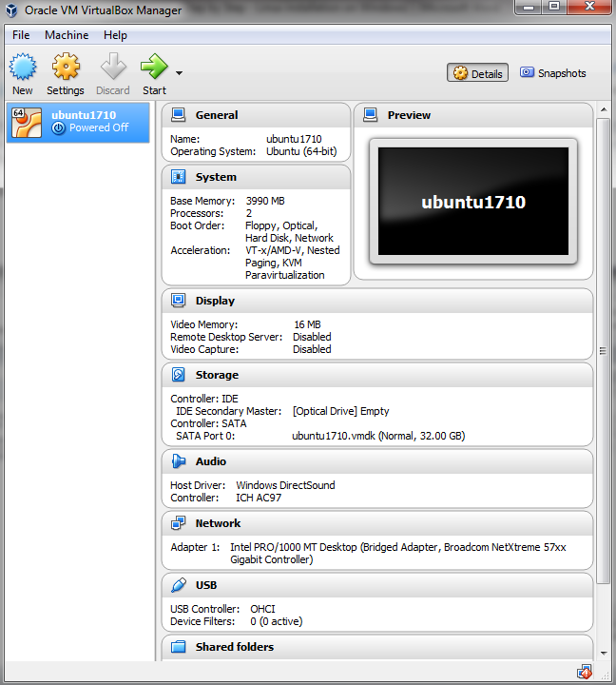Open the USB section header link
The width and height of the screenshot is (616, 685).
point(206,585)
